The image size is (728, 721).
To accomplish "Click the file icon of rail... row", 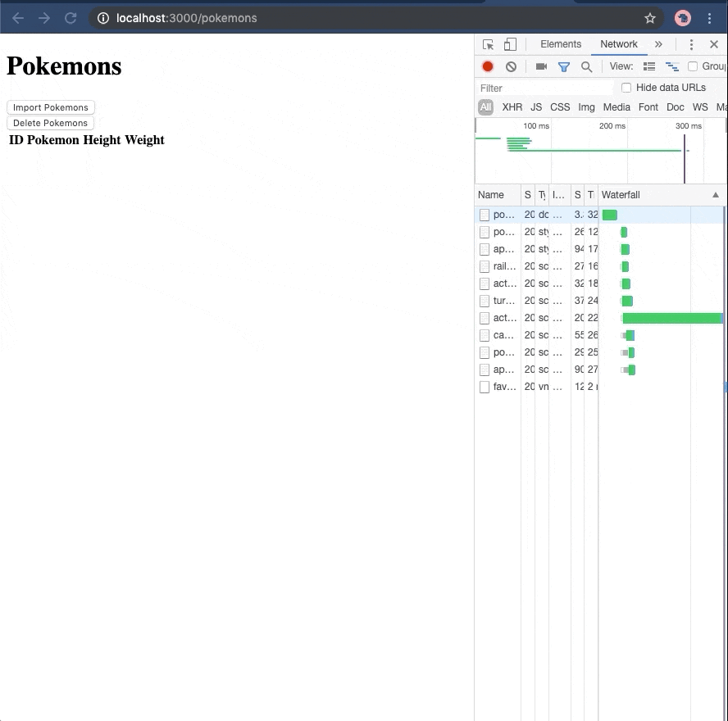I will (x=485, y=267).
